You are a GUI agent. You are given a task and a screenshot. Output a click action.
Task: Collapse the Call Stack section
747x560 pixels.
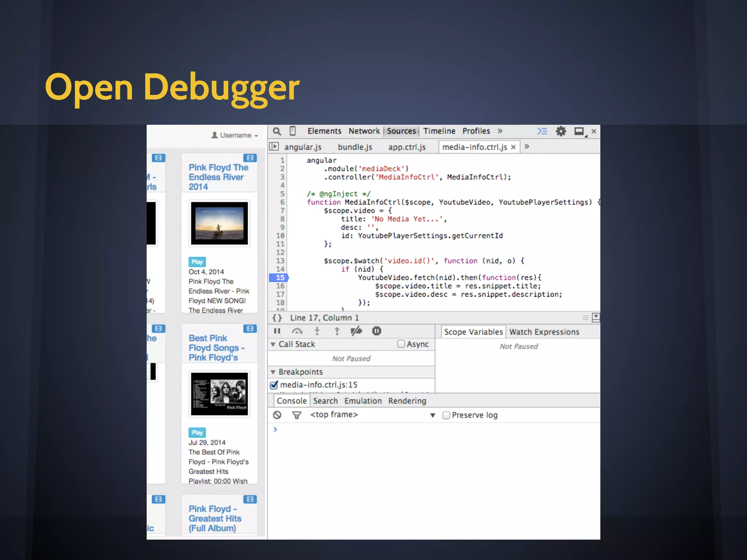tap(273, 345)
